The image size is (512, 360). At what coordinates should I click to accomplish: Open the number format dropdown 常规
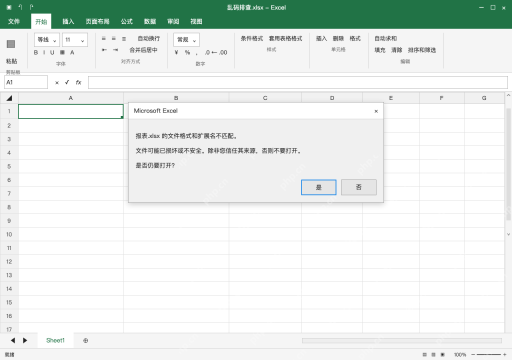click(x=186, y=40)
